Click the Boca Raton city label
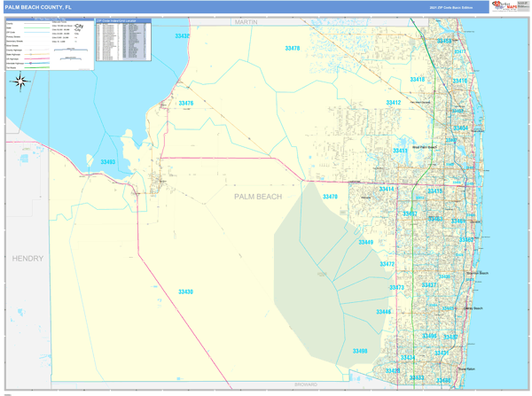532x396 pixels. pos(465,369)
